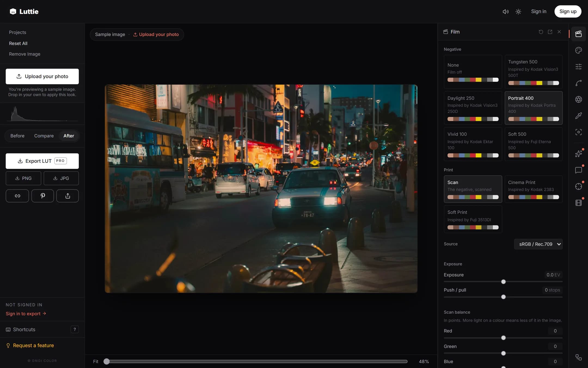The width and height of the screenshot is (588, 368).
Task: Click the Push / pull 0 stops value
Action: 552,290
